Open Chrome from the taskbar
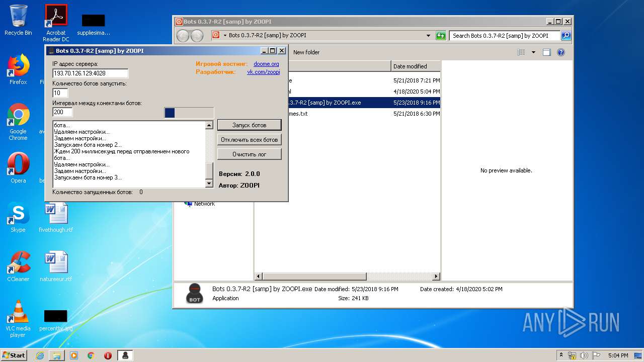This screenshot has width=644, height=362. coord(91,355)
